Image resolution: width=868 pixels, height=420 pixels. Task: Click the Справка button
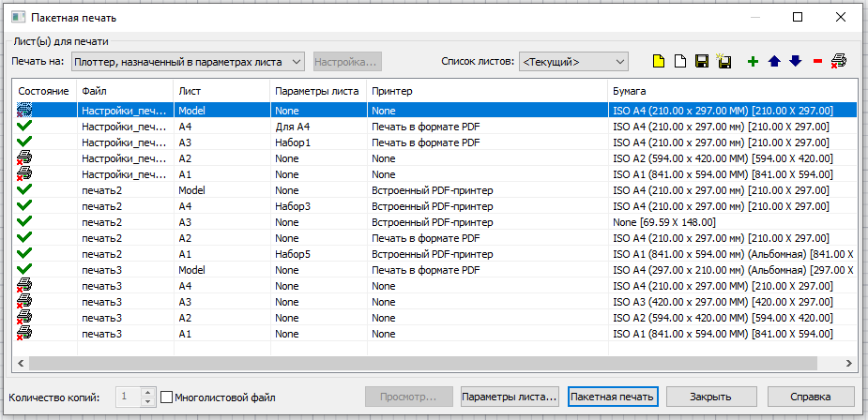811,397
